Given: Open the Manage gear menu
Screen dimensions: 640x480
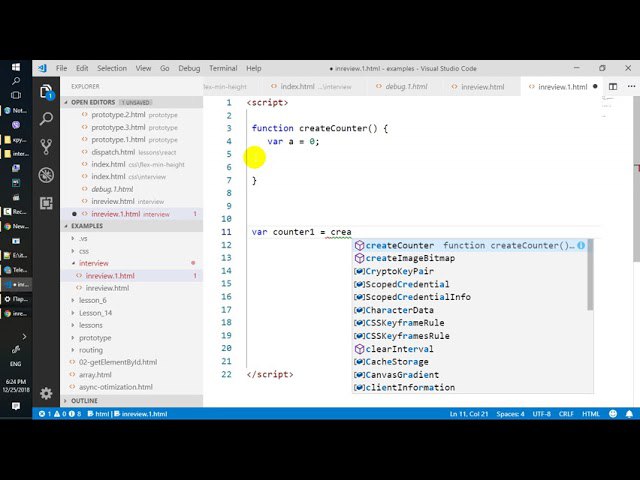Looking at the screenshot, I should pyautogui.click(x=46, y=393).
